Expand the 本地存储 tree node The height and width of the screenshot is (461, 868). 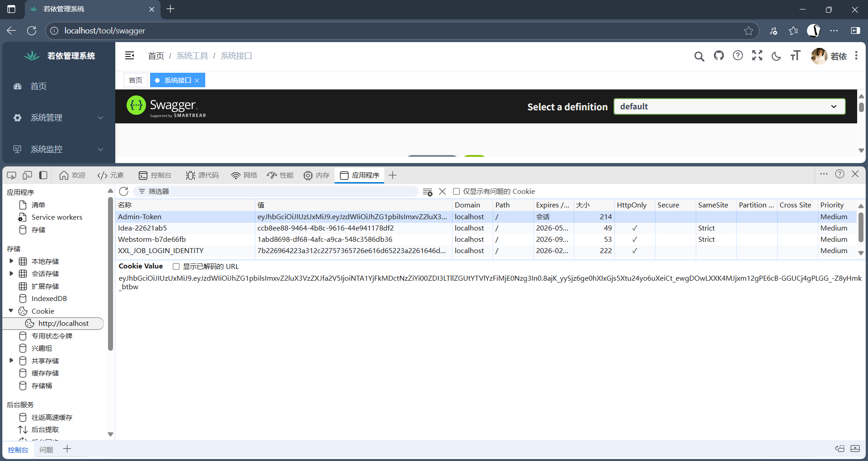11,261
